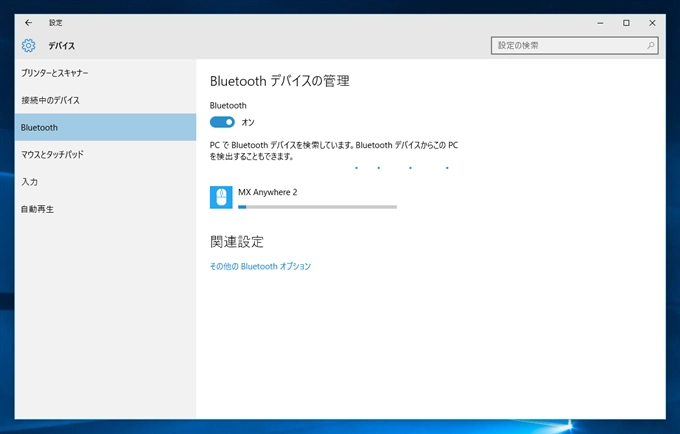Open the 入力 section
680x434 pixels.
[x=105, y=182]
